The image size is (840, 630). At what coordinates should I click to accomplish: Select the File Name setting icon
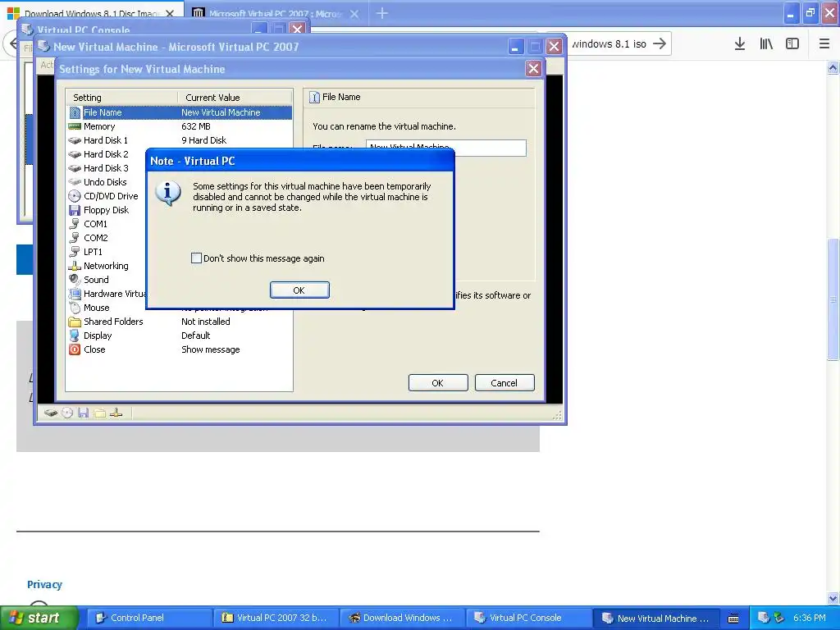coord(75,112)
